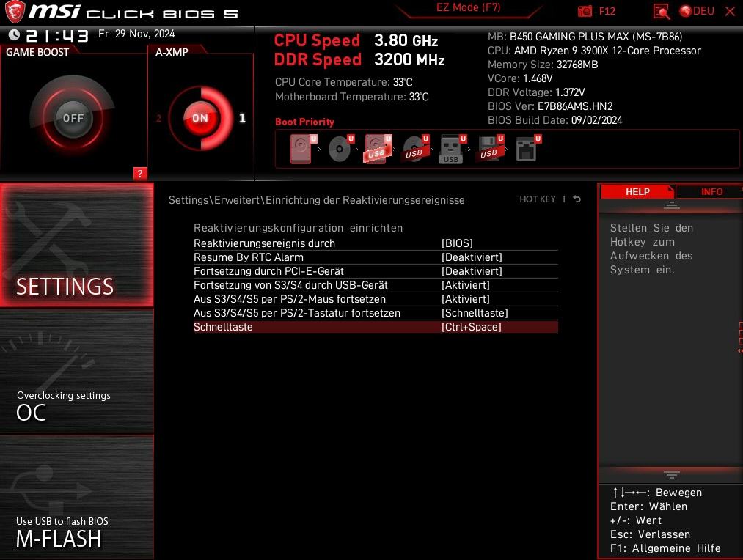Screen dimensions: 743x560
Task: Select A-XMP profile 2
Action: click(158, 118)
